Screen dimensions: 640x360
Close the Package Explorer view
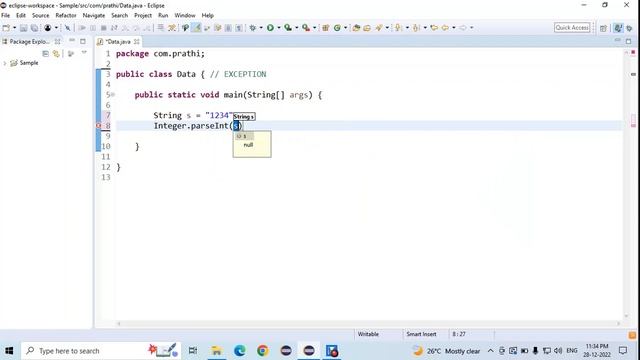point(58,42)
